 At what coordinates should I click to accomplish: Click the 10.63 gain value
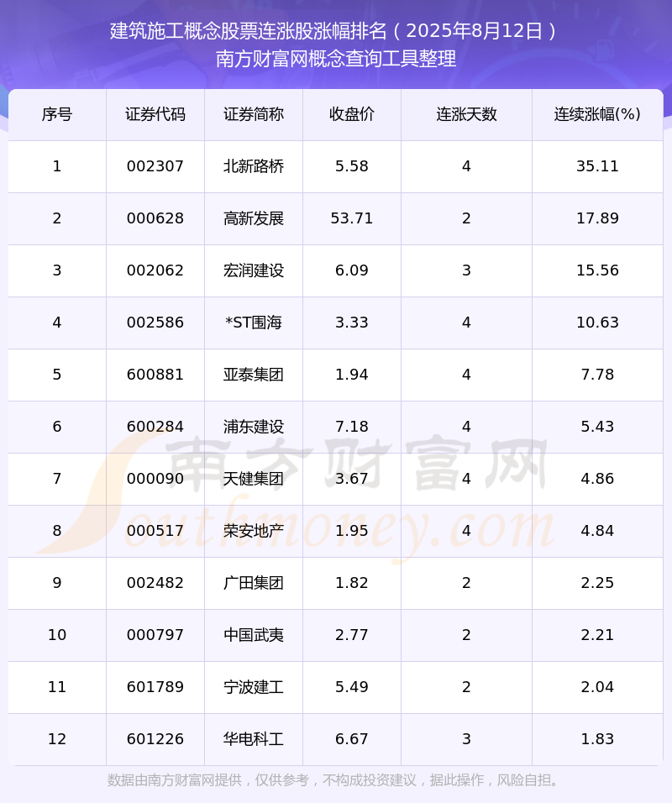(x=597, y=323)
